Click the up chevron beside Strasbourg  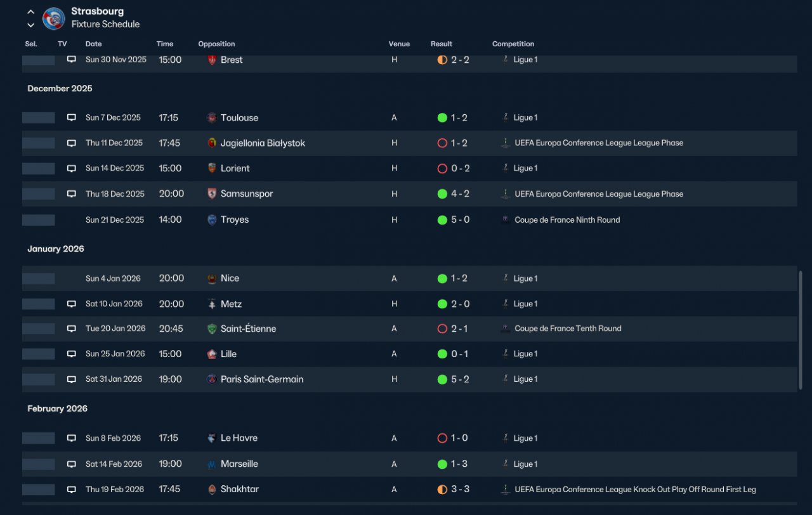click(x=30, y=12)
